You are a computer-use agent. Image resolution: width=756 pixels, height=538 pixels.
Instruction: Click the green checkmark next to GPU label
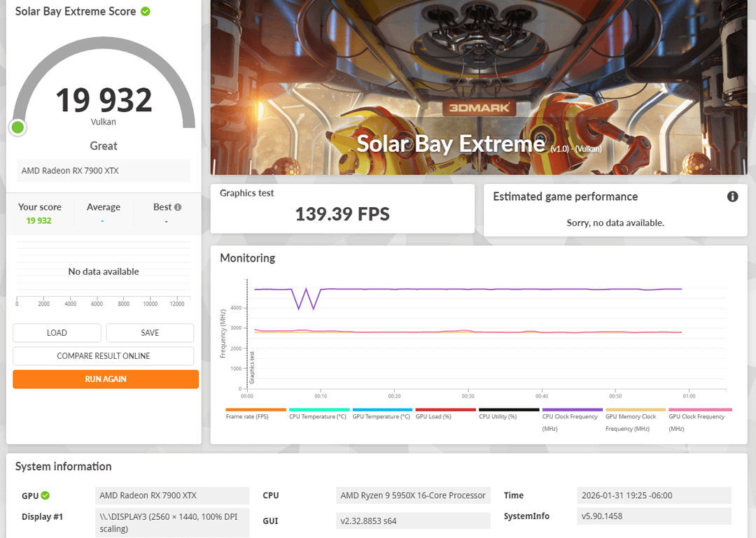click(x=45, y=495)
